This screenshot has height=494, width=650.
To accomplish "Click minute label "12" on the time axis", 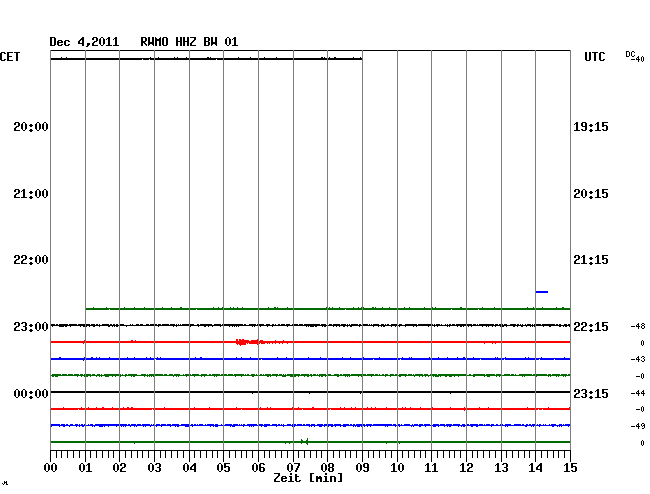I will pos(466,468).
